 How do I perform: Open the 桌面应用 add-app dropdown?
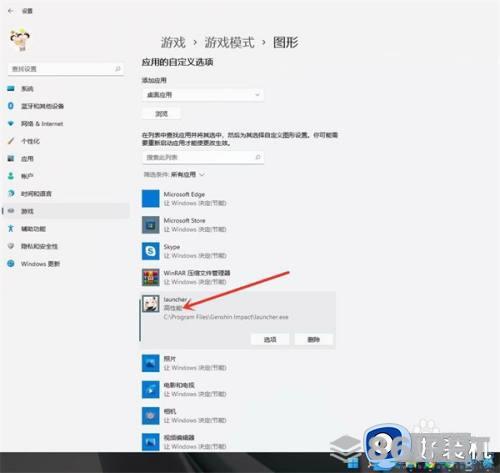coord(203,95)
